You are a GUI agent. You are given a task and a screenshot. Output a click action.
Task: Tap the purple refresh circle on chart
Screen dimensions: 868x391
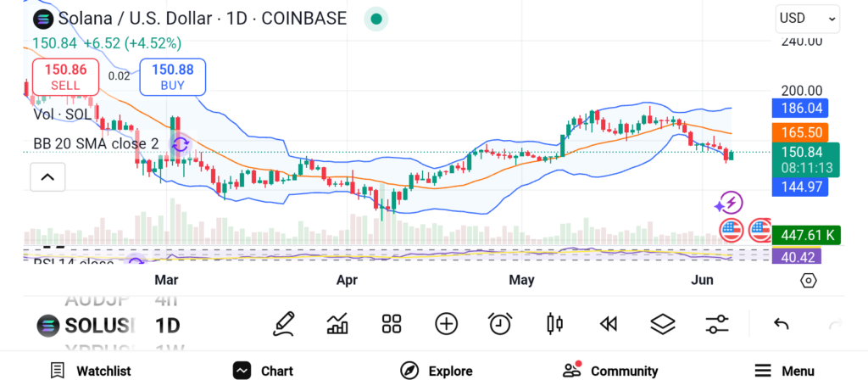181,145
